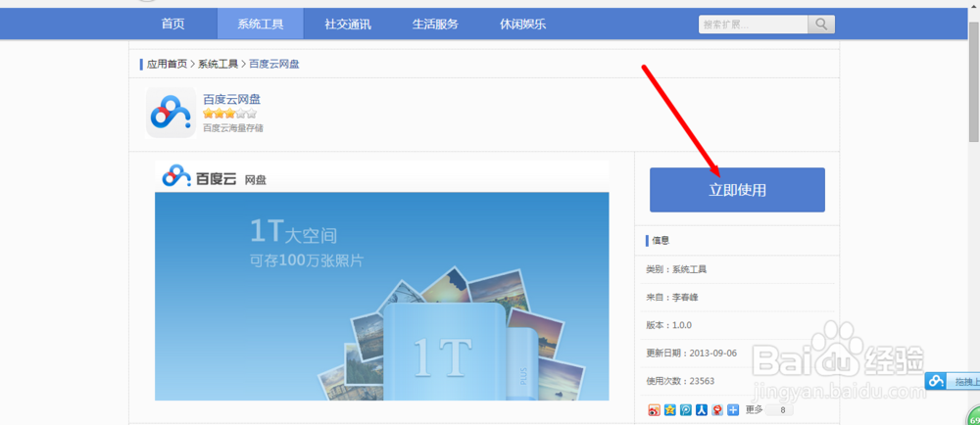The image size is (980, 425).
Task: Click the 立即使用 button
Action: pyautogui.click(x=737, y=190)
